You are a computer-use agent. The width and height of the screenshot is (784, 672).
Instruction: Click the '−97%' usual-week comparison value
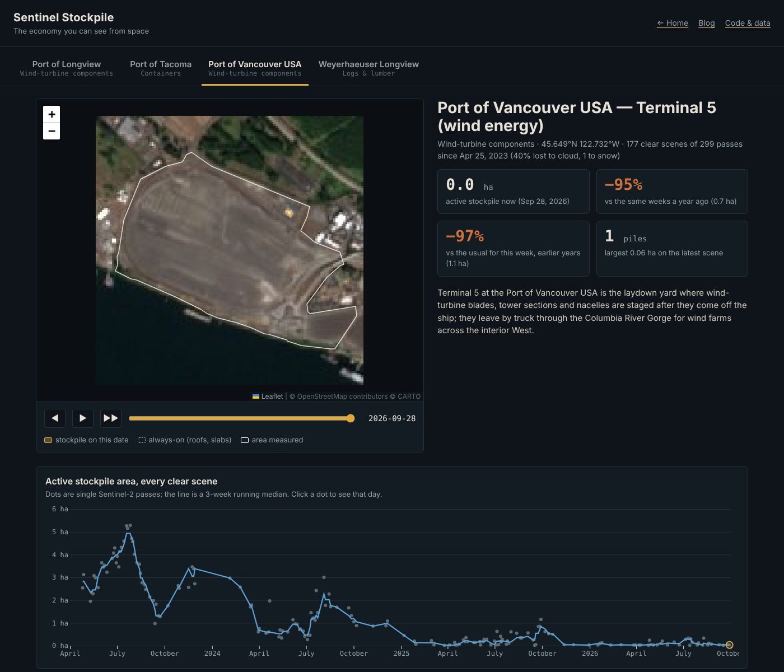coord(465,236)
